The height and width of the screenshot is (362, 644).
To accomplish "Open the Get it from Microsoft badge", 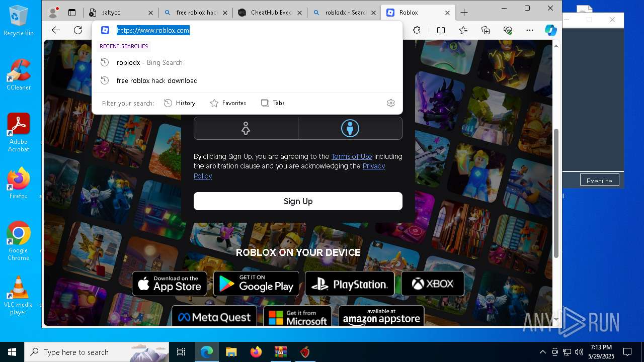I will (298, 317).
